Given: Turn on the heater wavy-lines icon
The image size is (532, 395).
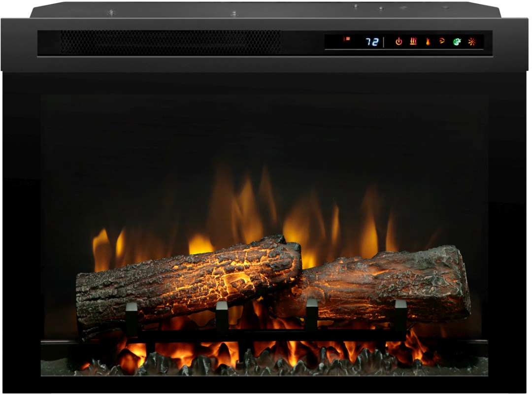Looking at the screenshot, I should (x=413, y=41).
